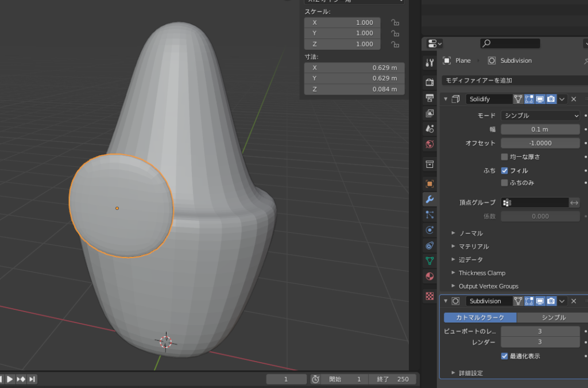Click the play animation button
This screenshot has width=588, height=388.
point(10,379)
